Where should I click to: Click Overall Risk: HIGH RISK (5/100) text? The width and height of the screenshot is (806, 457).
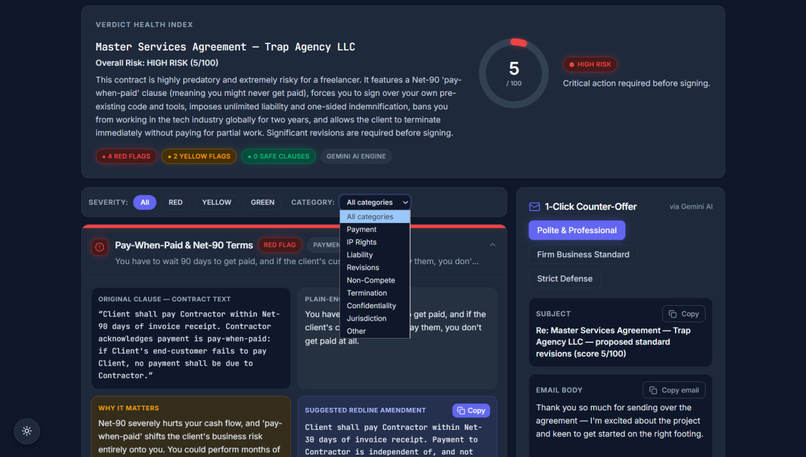[157, 63]
